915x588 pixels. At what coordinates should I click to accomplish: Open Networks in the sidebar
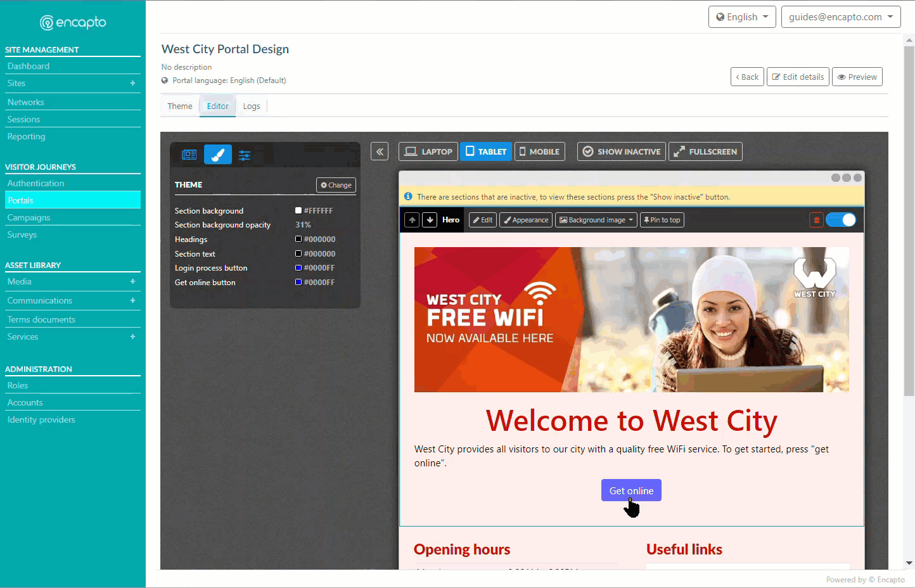click(x=26, y=102)
